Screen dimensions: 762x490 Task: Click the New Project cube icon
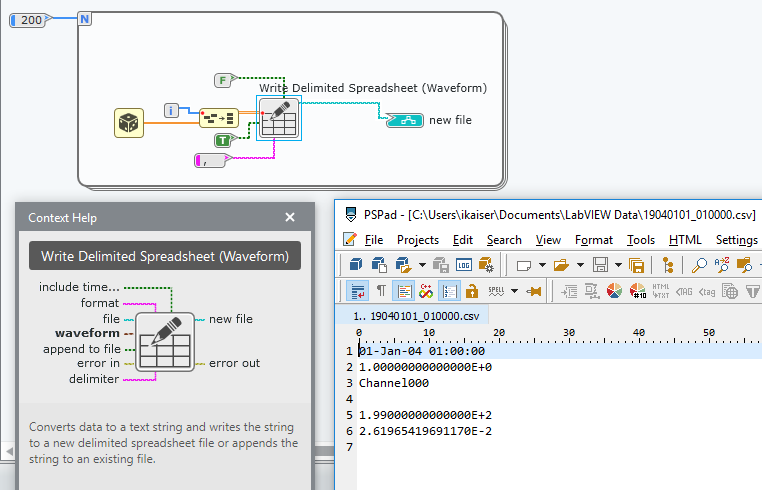[356, 265]
